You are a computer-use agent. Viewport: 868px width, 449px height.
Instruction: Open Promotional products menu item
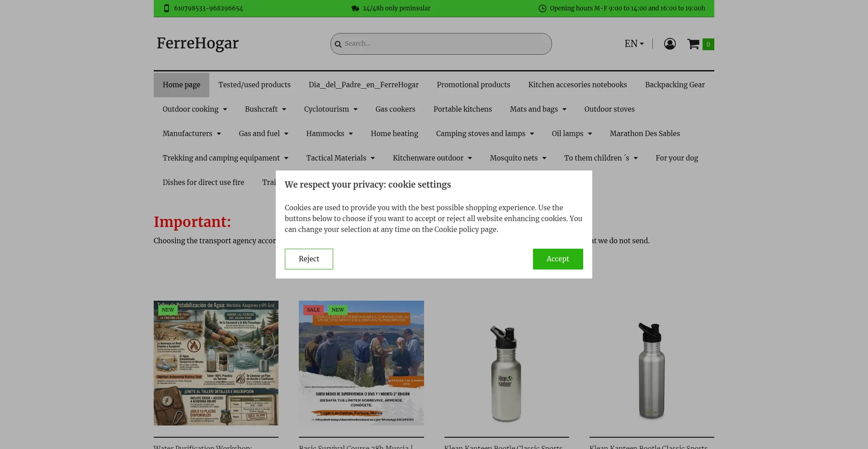click(x=473, y=85)
